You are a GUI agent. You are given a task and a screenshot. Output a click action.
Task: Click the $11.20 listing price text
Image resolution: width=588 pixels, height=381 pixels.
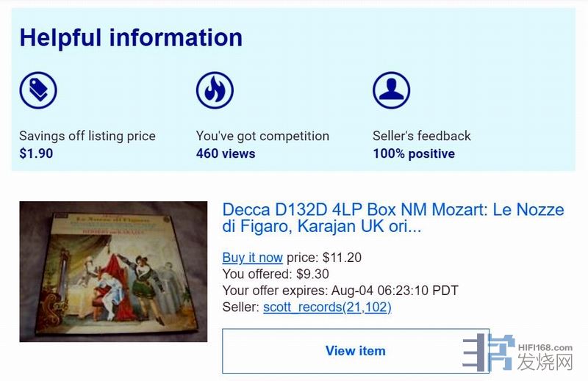pos(342,258)
